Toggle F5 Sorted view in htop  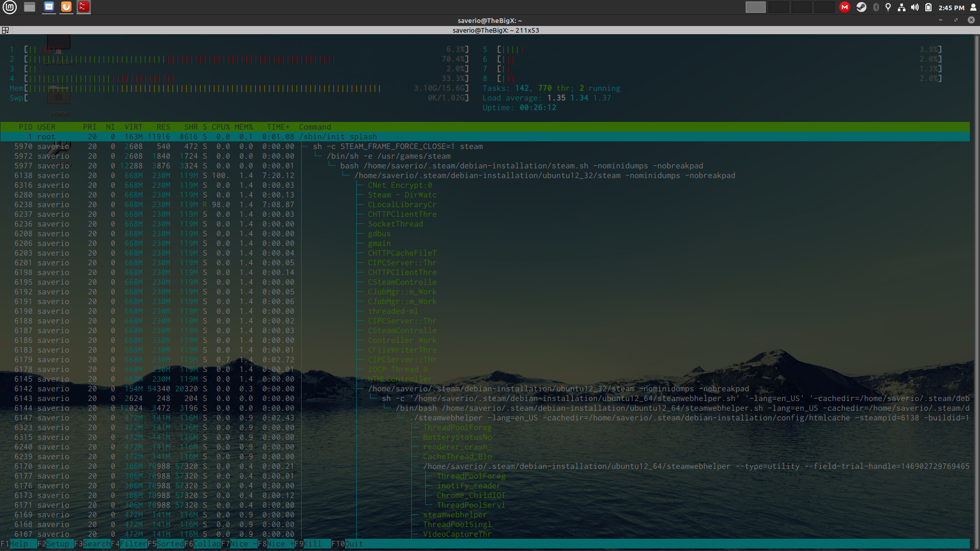point(166,544)
